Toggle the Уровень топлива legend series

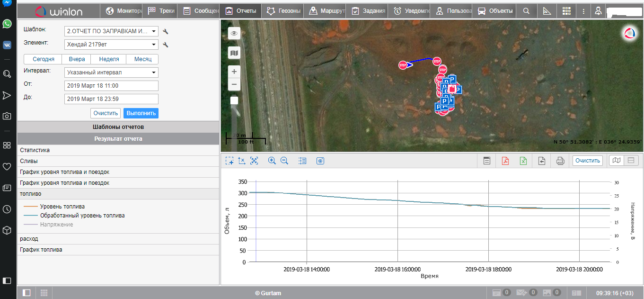(62, 207)
